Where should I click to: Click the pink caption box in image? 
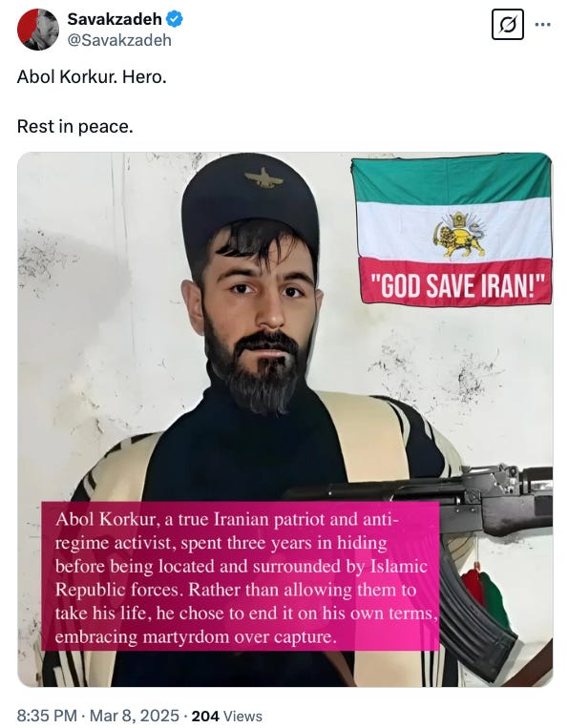(241, 576)
